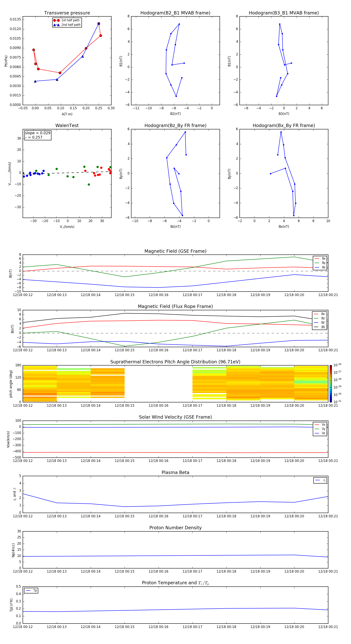The width and height of the screenshot is (351, 644).
Task: Click the WalenTest 'V_A(km/s)' x-axis label
Action: [67, 227]
